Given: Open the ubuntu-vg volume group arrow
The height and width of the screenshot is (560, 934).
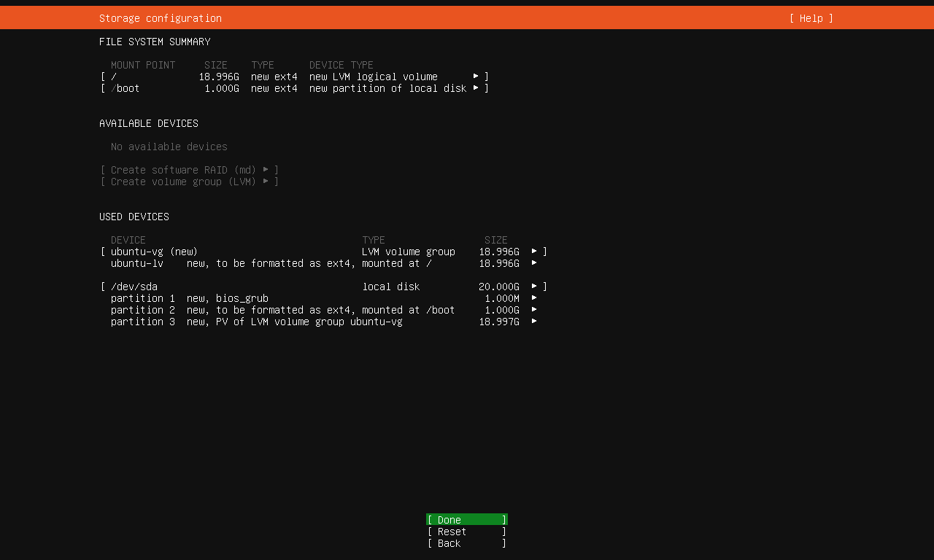Looking at the screenshot, I should pyautogui.click(x=534, y=251).
